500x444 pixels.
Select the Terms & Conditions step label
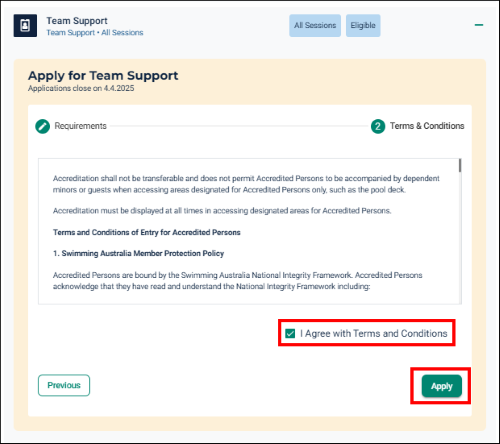click(427, 126)
